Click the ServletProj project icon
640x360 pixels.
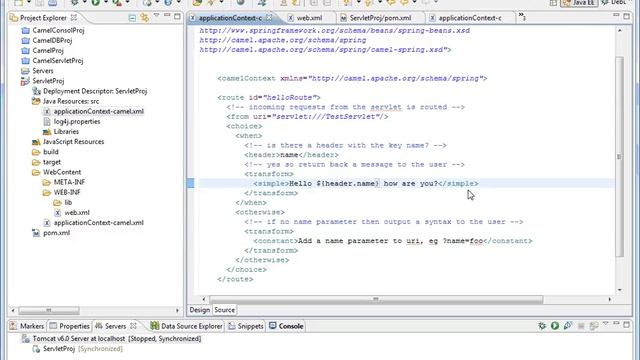point(25,81)
